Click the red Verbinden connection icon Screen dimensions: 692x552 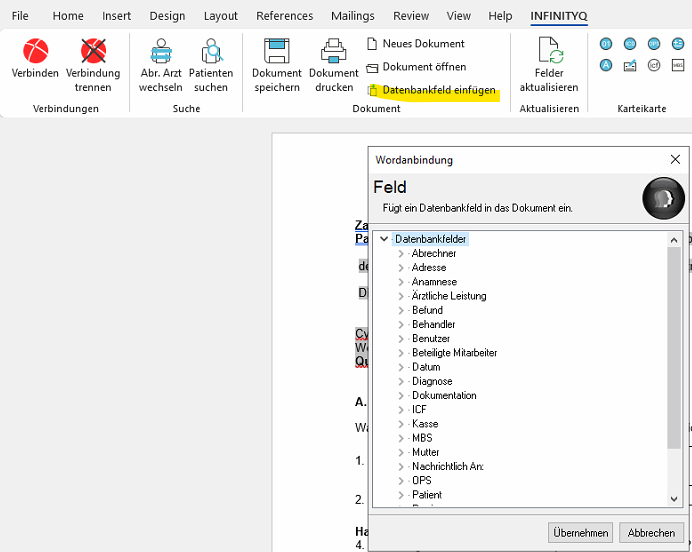[x=35, y=50]
